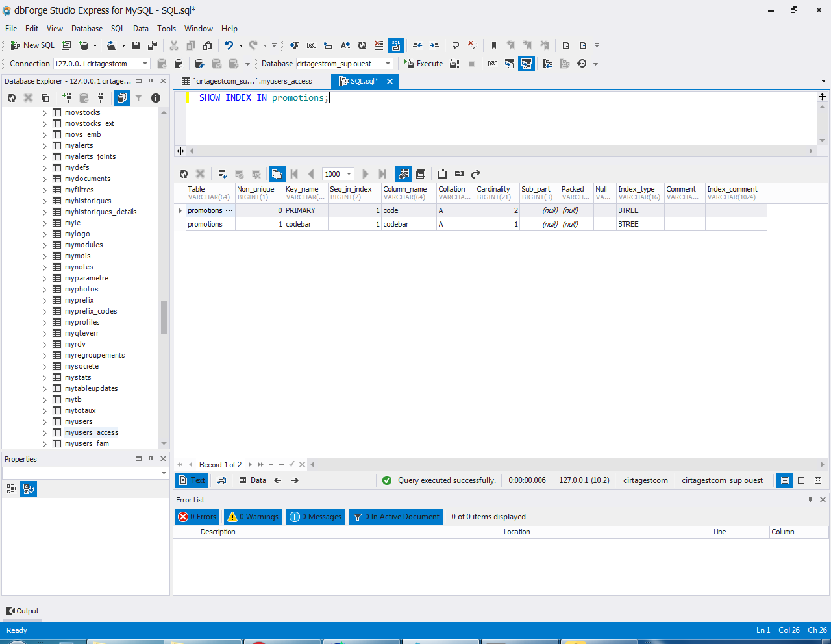Open the Database menu

[x=87, y=29]
